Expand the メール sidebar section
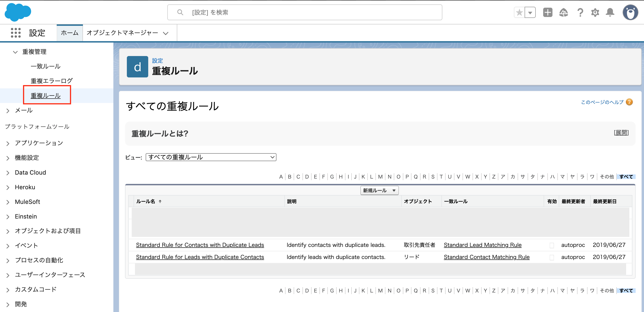This screenshot has height=312, width=644. click(x=8, y=111)
